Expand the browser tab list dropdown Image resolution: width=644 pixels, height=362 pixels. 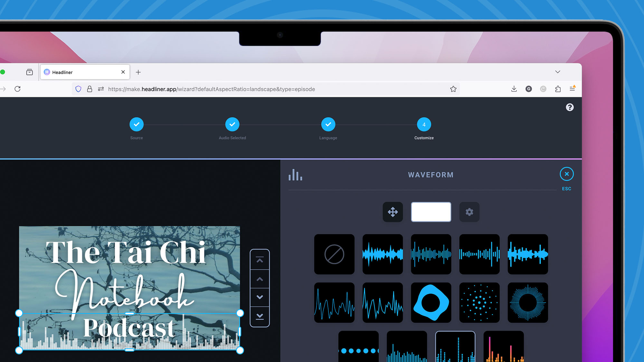point(558,72)
